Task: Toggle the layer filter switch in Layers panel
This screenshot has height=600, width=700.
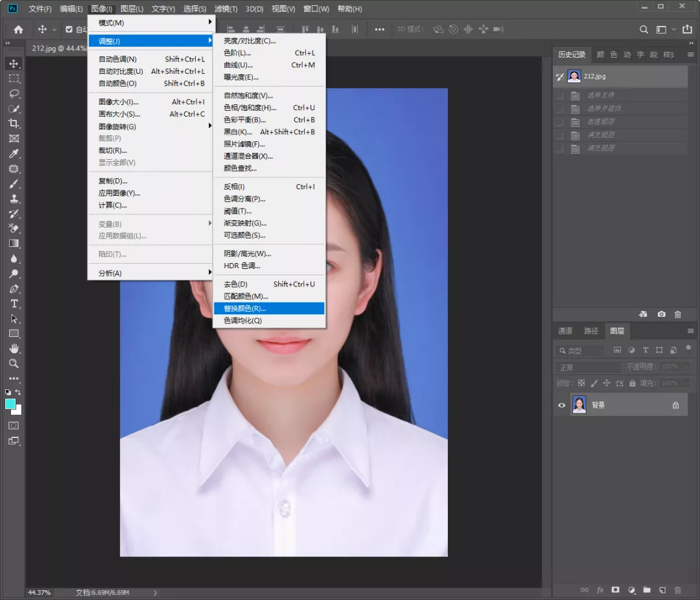Action: 688,348
